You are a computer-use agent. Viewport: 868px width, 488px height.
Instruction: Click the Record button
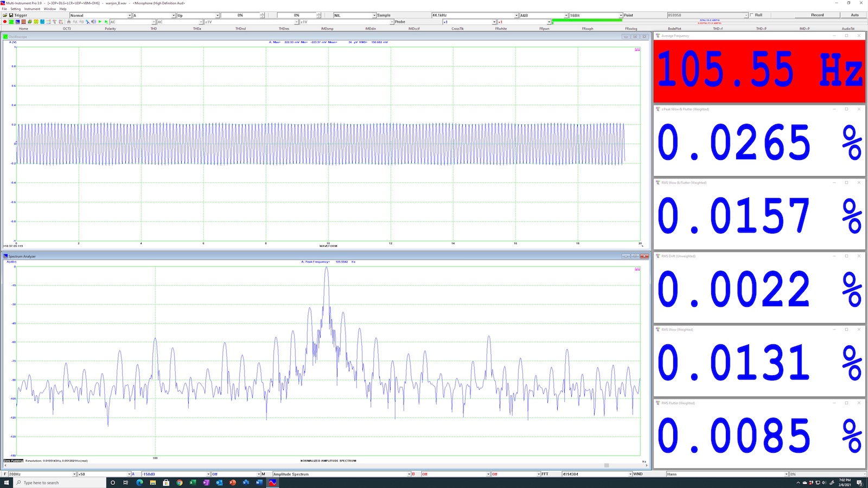point(817,15)
